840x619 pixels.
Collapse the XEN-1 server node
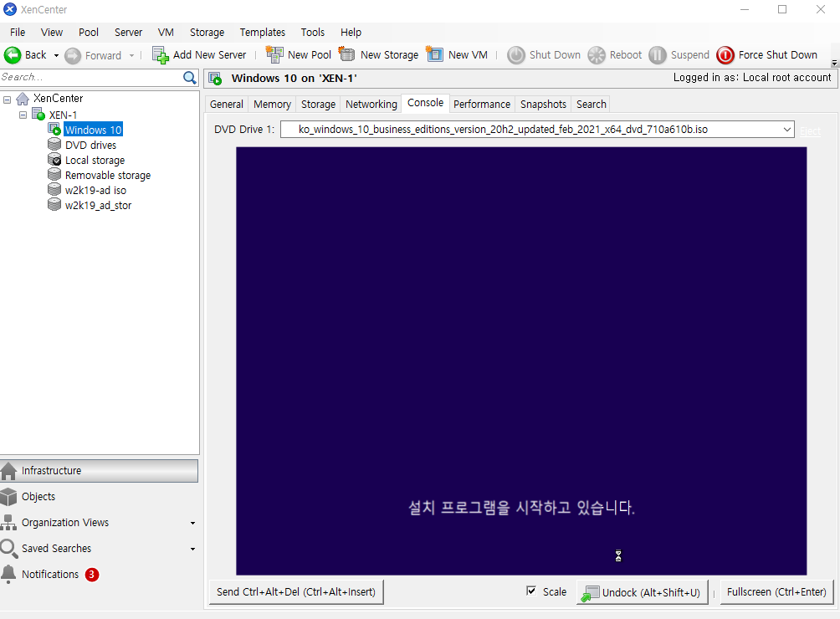coord(23,115)
